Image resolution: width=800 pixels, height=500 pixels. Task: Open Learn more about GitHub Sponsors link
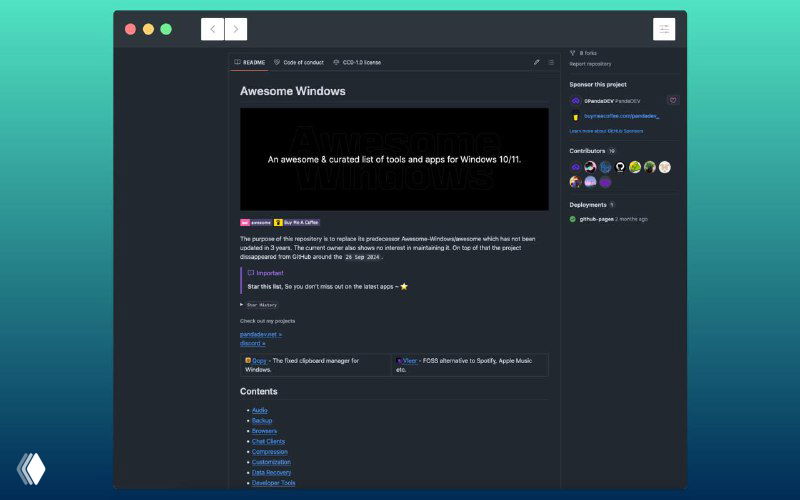(x=606, y=131)
